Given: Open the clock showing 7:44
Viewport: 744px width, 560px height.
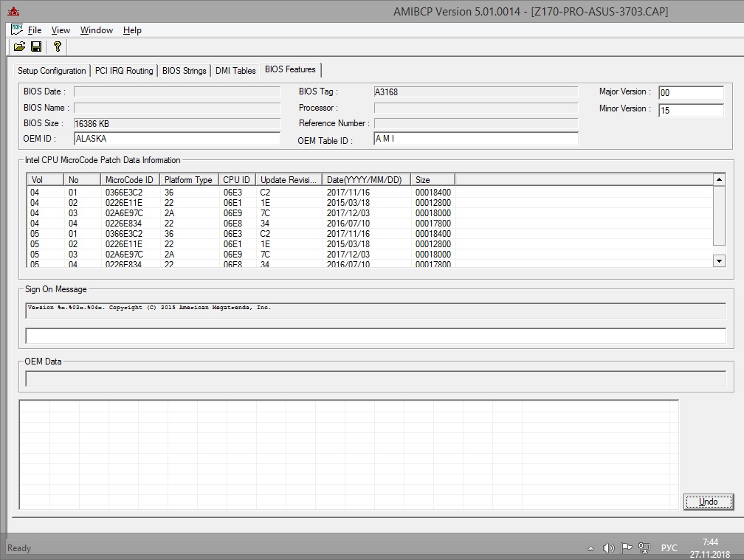Looking at the screenshot, I should [x=710, y=548].
